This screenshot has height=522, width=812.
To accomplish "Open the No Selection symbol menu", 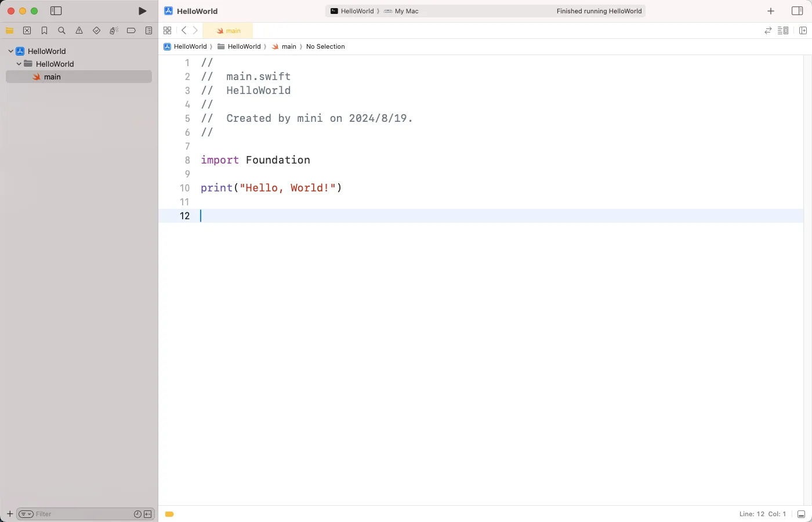I will tap(325, 46).
